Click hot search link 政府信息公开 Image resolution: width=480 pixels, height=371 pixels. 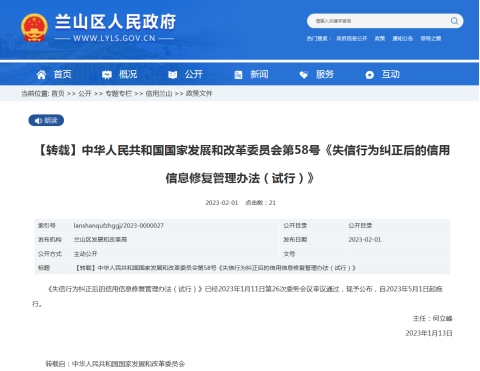pyautogui.click(x=351, y=39)
